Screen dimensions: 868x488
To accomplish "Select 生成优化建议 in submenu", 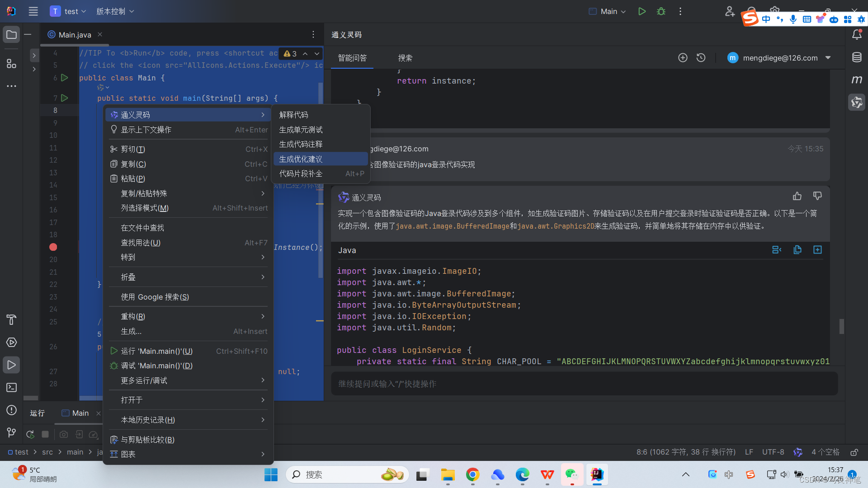I will click(x=321, y=159).
